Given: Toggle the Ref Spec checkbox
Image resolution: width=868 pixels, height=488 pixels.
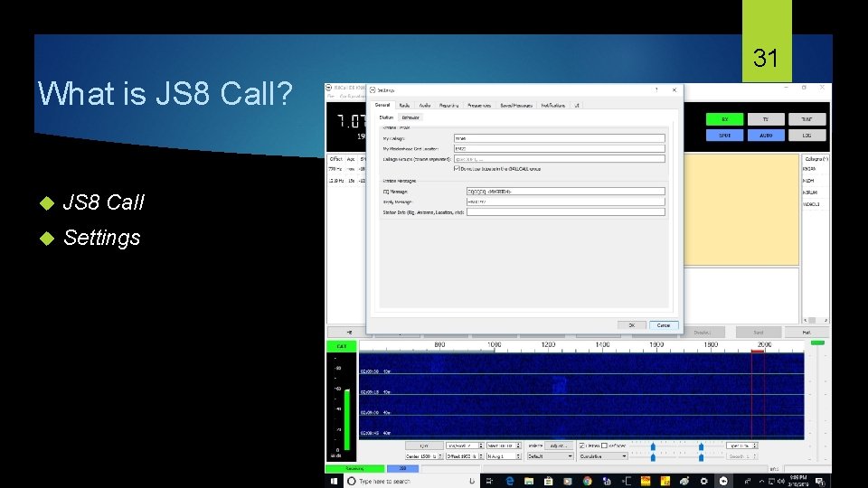Looking at the screenshot, I should coord(605,446).
